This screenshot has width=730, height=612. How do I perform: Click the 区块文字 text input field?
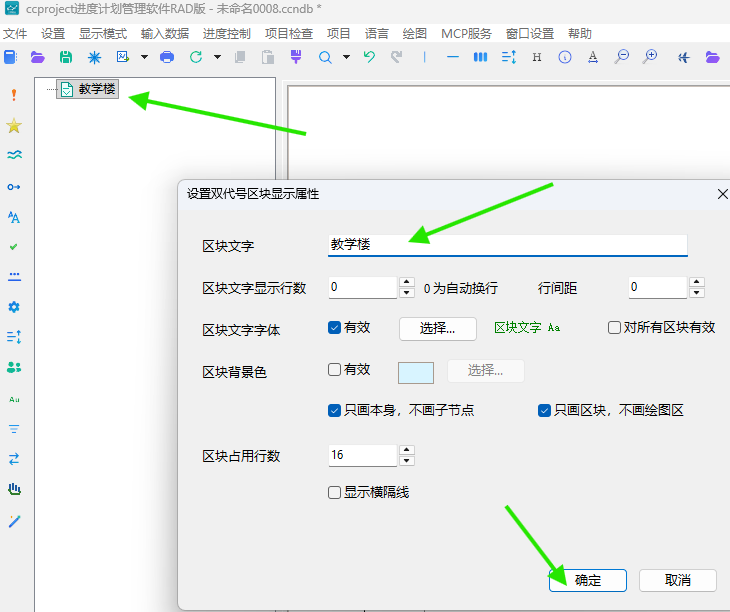507,245
